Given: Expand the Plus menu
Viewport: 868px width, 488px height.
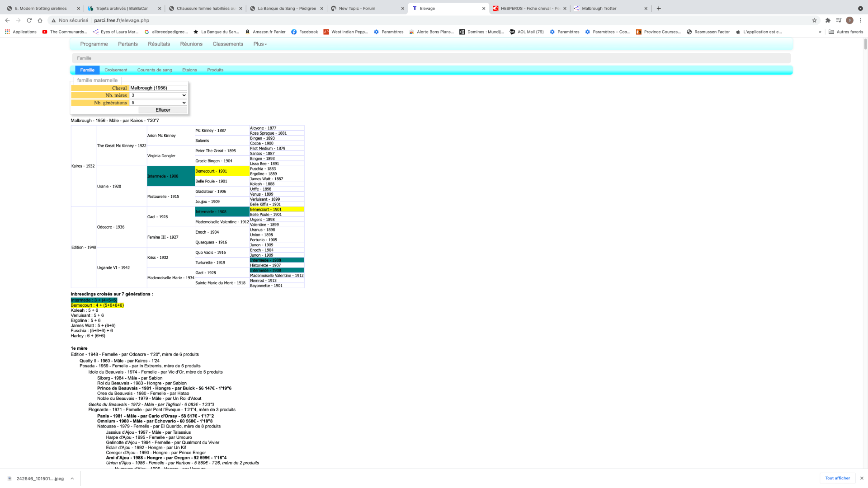Looking at the screenshot, I should click(260, 44).
